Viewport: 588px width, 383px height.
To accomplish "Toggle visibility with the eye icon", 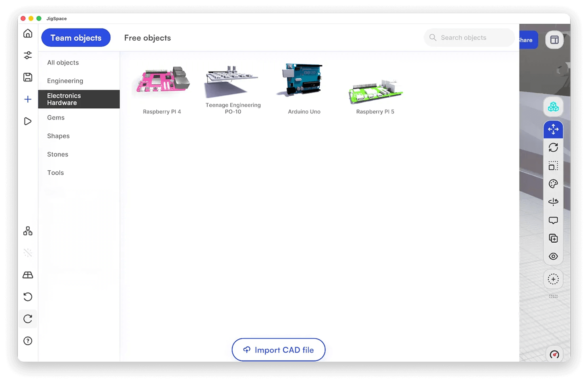I will (553, 257).
